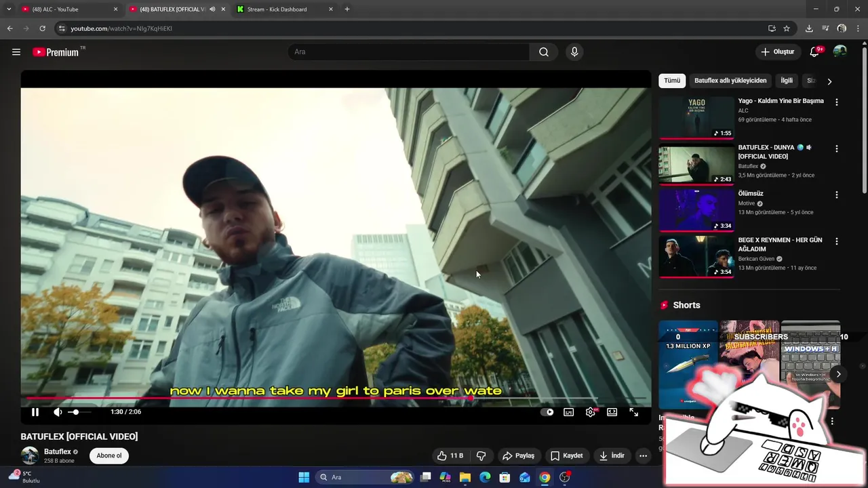Show more filter chips with arrow
This screenshot has height=488, width=868.
coord(829,81)
